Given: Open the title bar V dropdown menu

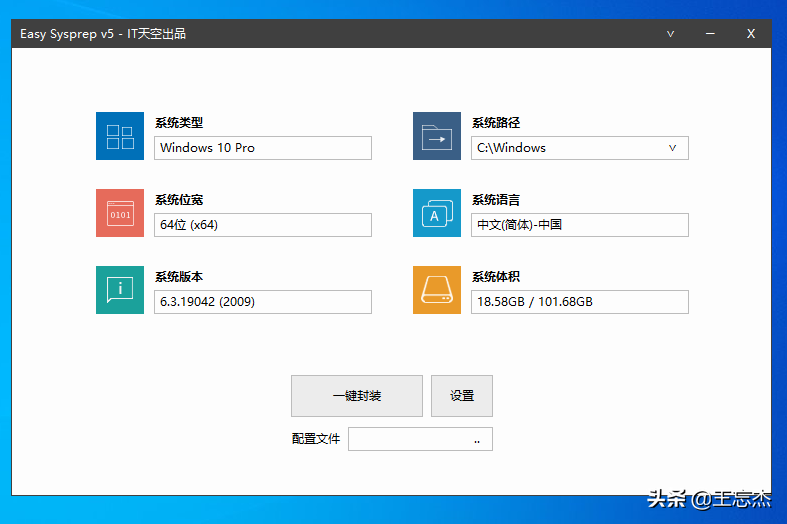Looking at the screenshot, I should pyautogui.click(x=671, y=34).
